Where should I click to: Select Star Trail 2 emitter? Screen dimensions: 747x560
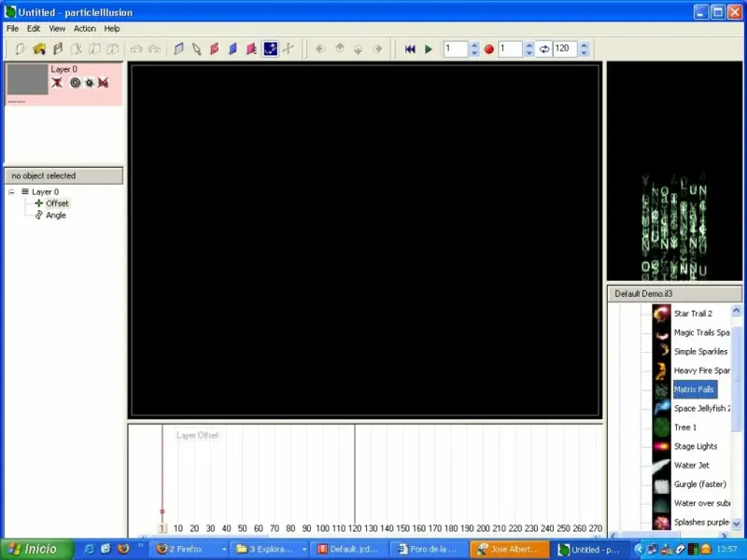point(693,314)
